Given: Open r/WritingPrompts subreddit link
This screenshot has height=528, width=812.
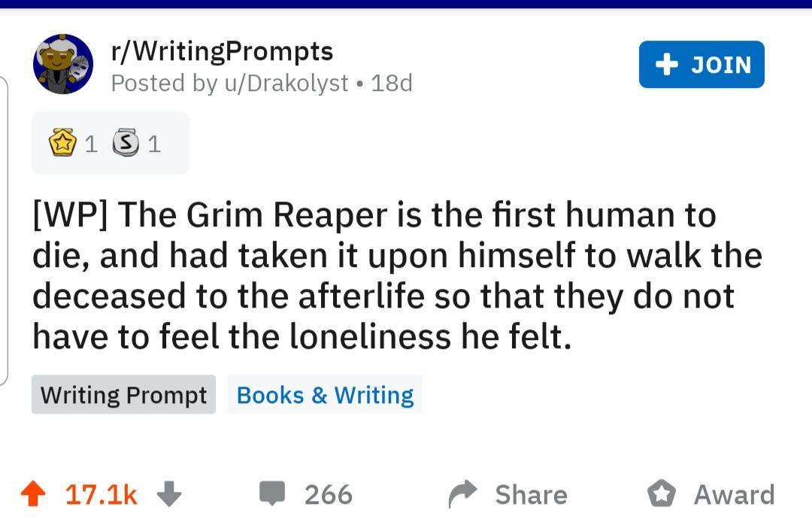Looking at the screenshot, I should [x=222, y=51].
